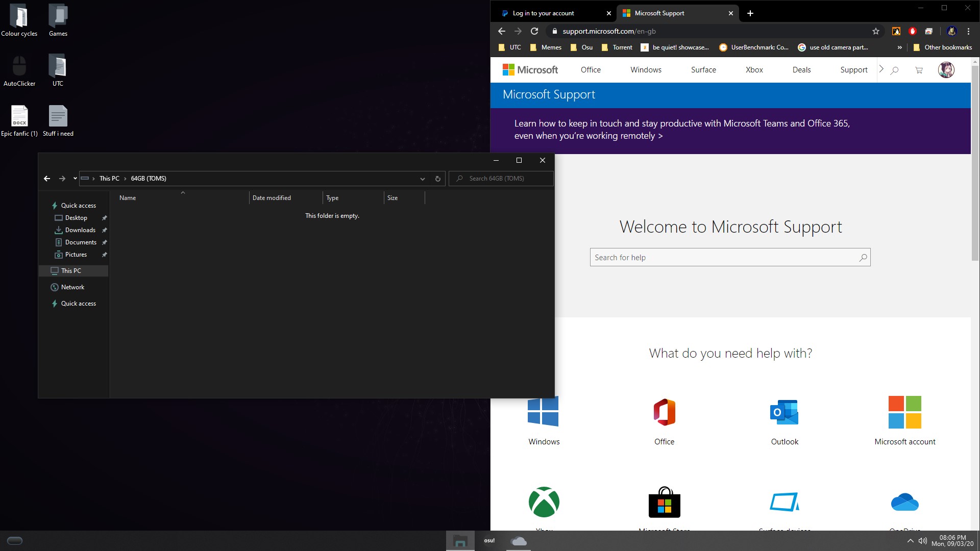The width and height of the screenshot is (980, 551).
Task: Open the Microsoft site search icon
Action: [894, 70]
